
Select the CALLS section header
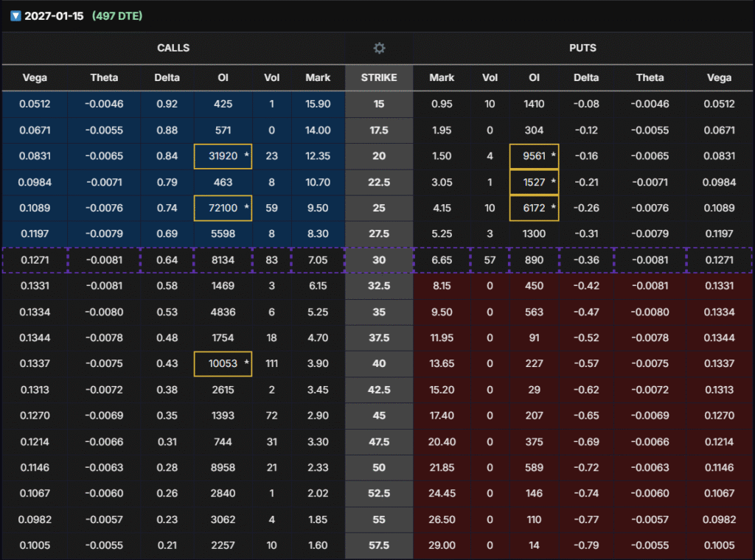point(173,48)
